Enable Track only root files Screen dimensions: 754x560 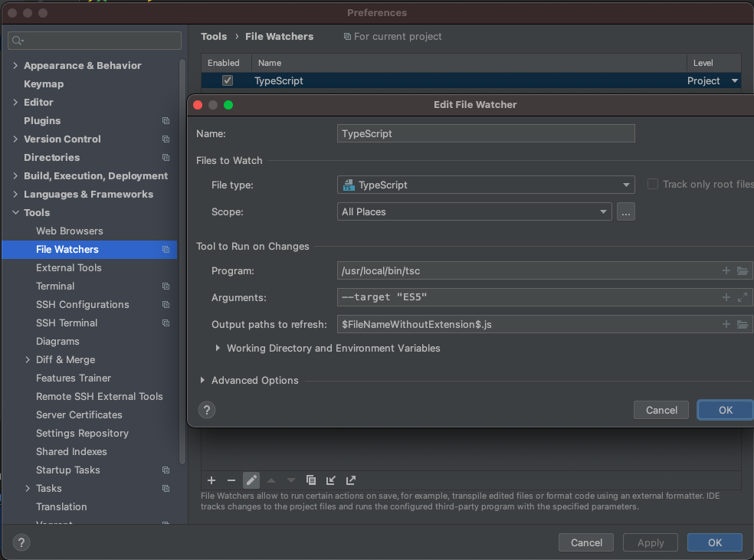pyautogui.click(x=653, y=184)
